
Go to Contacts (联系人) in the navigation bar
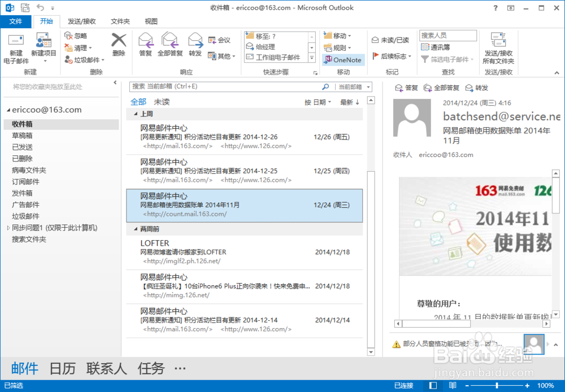[x=106, y=369]
